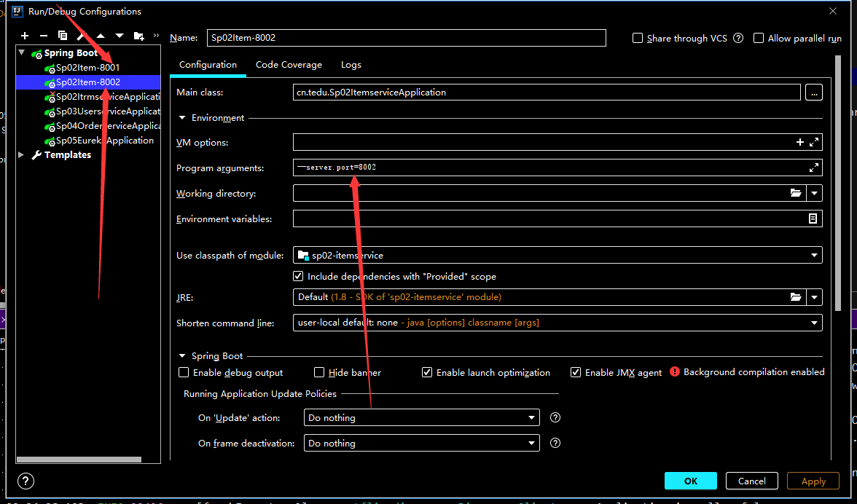This screenshot has height=504, width=857.
Task: Switch to the Configuration tab
Action: [x=208, y=64]
